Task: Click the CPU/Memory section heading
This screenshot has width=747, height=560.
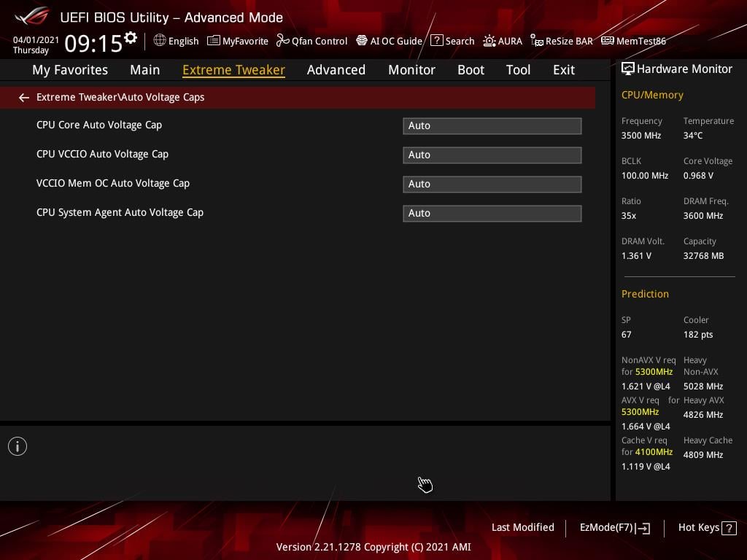Action: point(652,96)
